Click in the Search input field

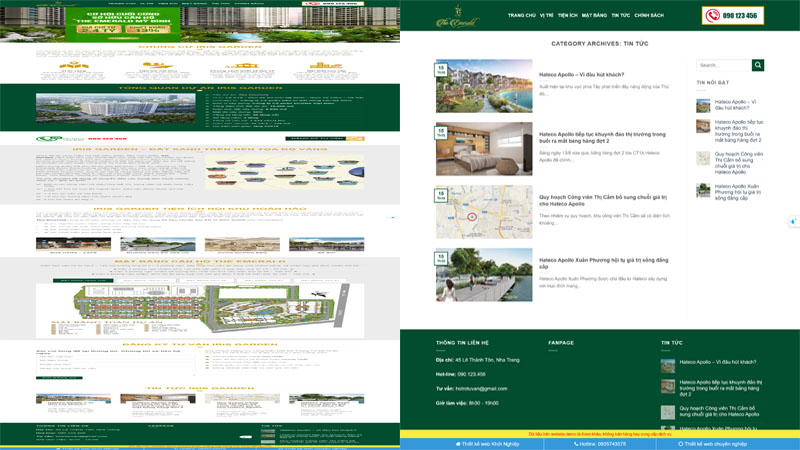(723, 65)
